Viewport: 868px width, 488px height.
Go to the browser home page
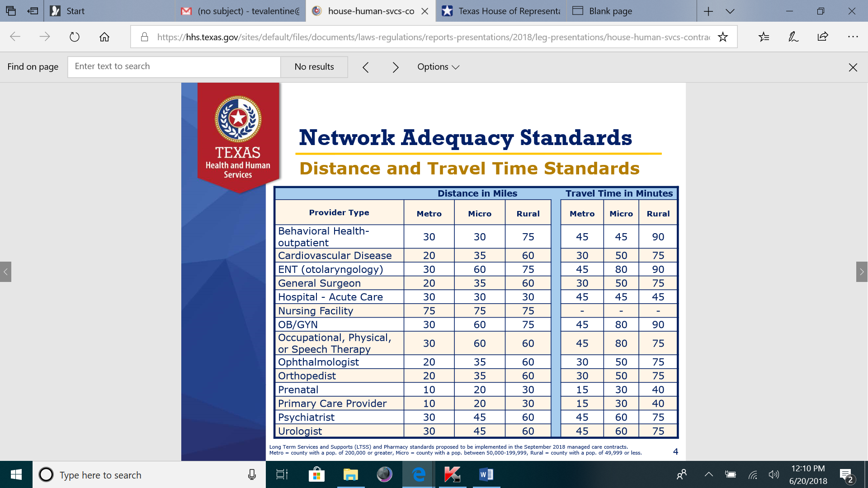pos(104,37)
